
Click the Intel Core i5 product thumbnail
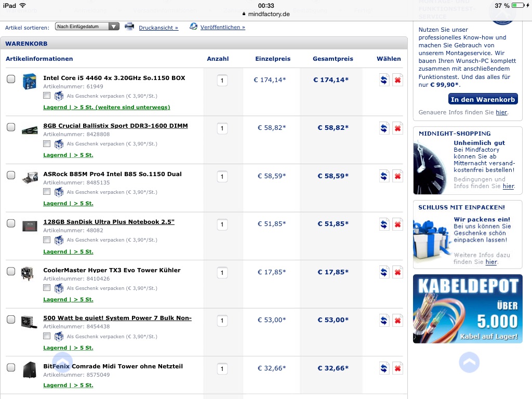click(x=29, y=82)
